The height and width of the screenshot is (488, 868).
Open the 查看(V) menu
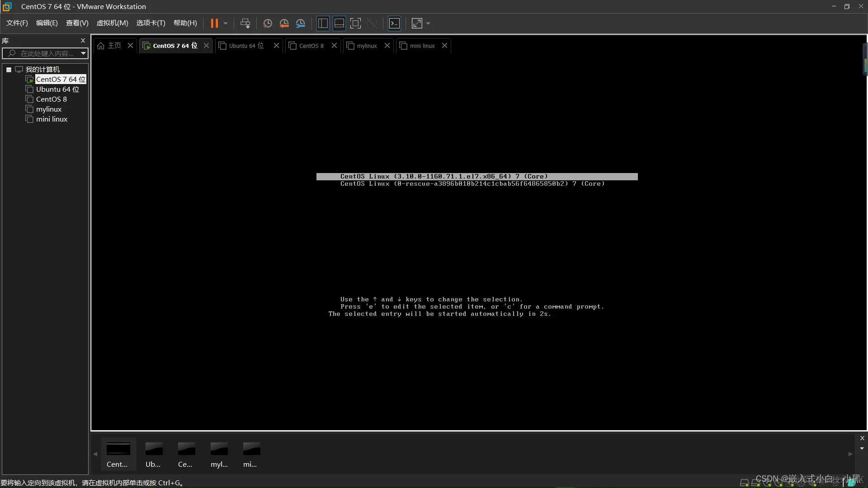click(x=77, y=23)
